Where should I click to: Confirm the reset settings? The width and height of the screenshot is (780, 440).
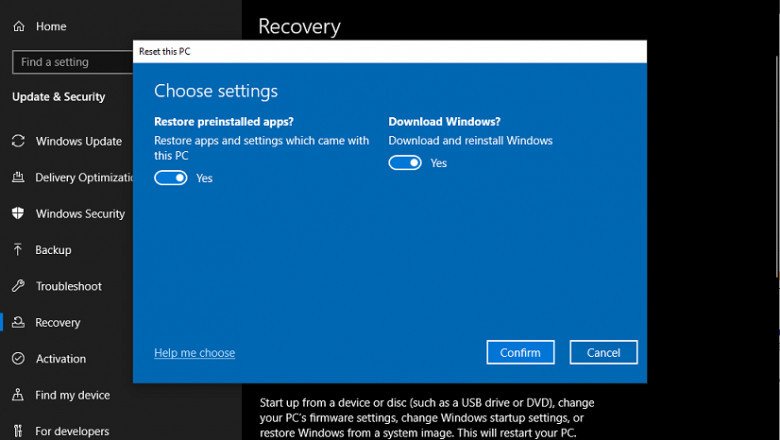pyautogui.click(x=520, y=352)
